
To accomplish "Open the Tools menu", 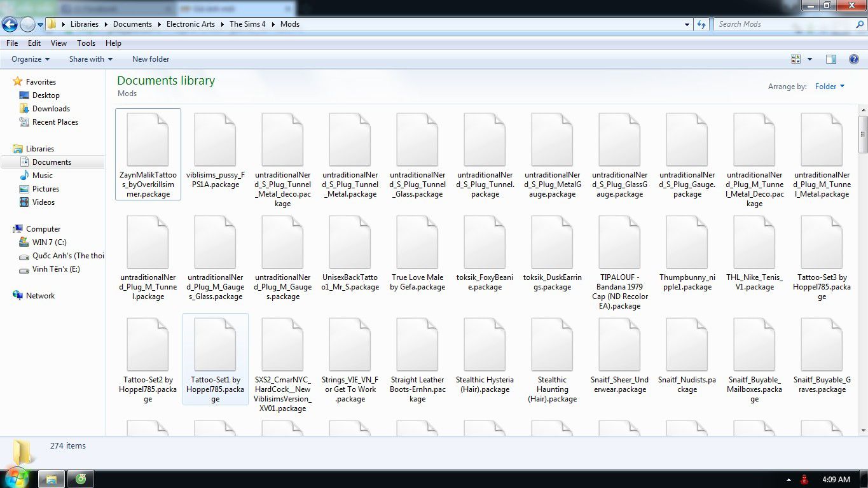I will pyautogui.click(x=86, y=43).
